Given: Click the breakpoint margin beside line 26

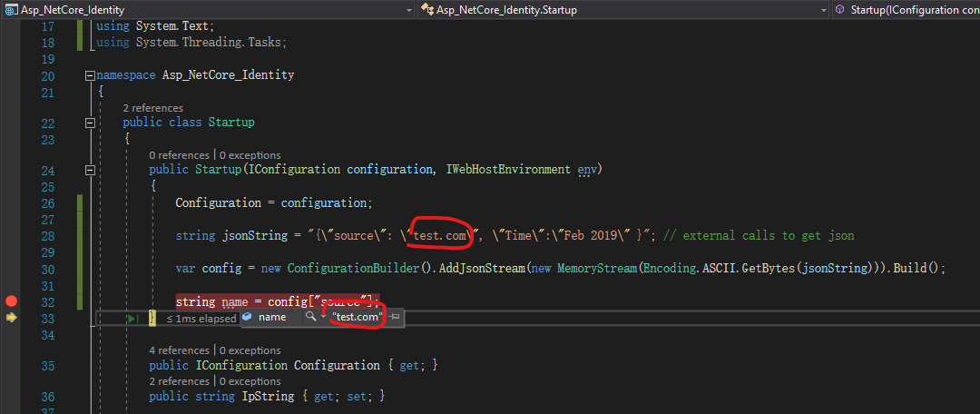Looking at the screenshot, I should 11,202.
